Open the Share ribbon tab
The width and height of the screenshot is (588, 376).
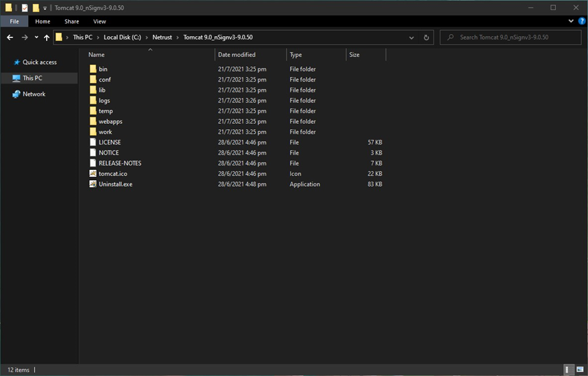[x=71, y=21]
